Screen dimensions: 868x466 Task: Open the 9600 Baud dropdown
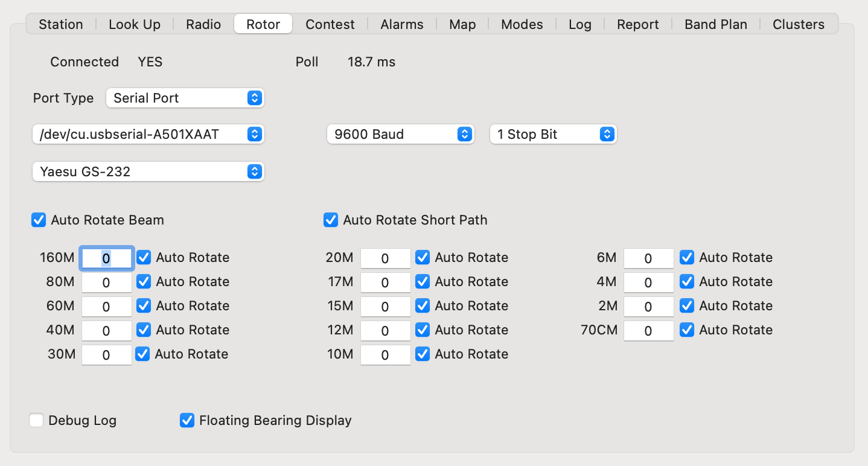click(400, 135)
